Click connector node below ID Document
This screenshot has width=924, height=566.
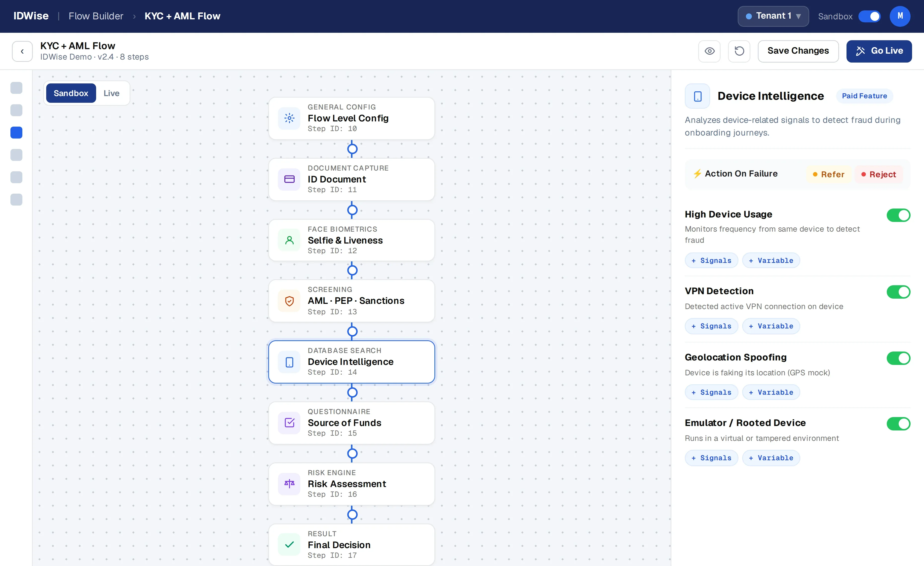pos(352,210)
